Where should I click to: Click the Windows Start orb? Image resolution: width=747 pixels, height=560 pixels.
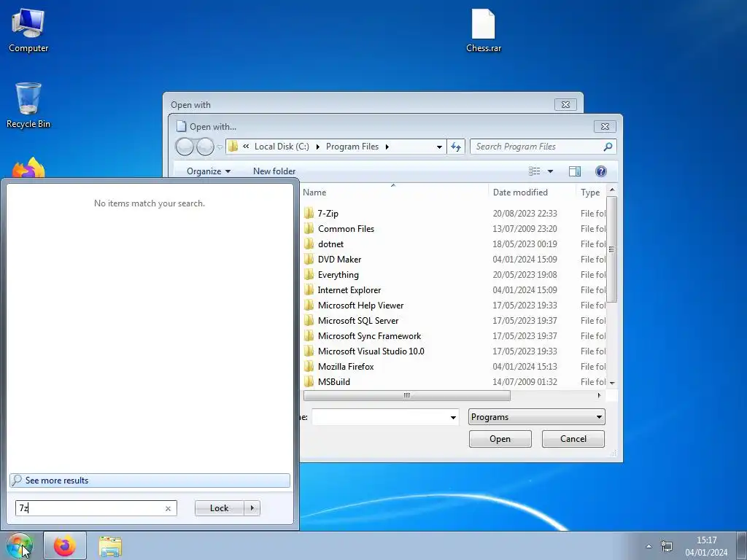coord(20,545)
